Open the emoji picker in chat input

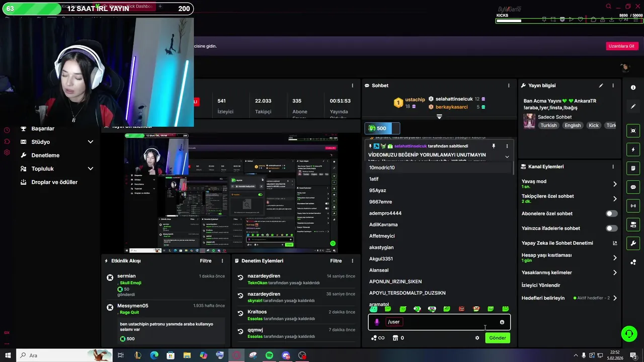point(502,322)
